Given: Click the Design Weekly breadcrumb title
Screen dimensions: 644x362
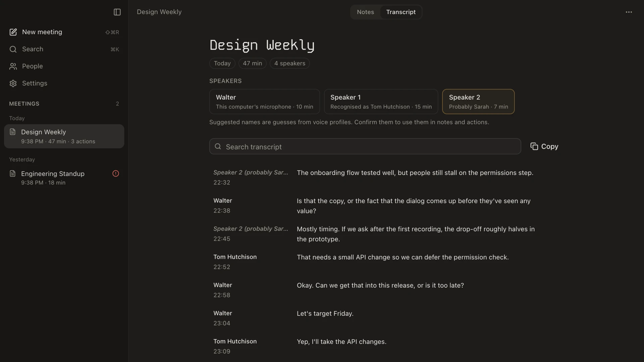Looking at the screenshot, I should [x=159, y=12].
